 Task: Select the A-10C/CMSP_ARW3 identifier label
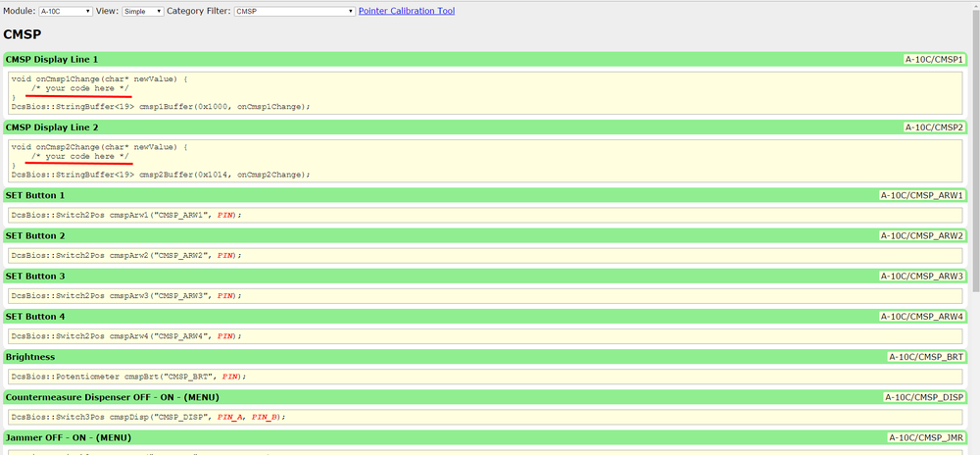[x=922, y=276]
